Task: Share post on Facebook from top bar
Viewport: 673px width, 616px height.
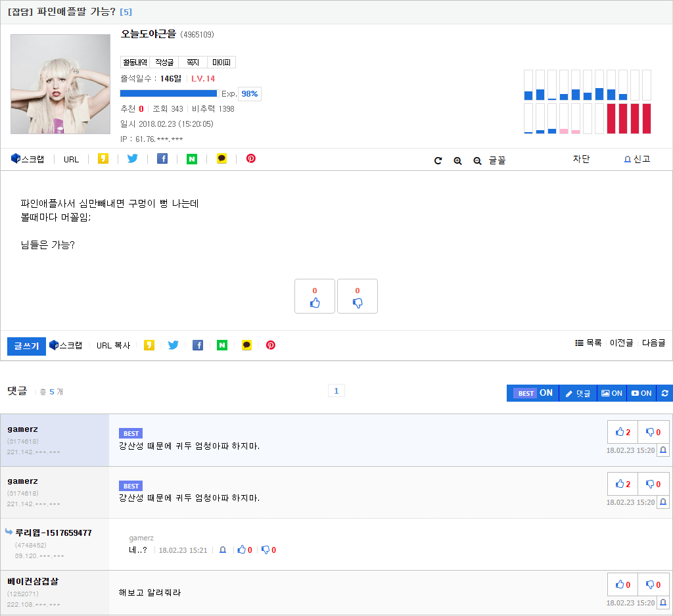Action: [x=162, y=158]
